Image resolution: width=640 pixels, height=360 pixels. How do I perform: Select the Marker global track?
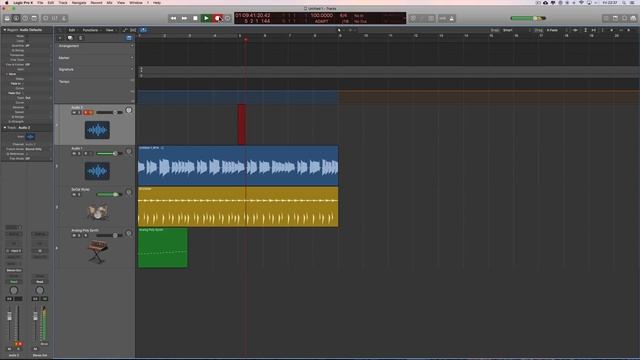pos(95,58)
